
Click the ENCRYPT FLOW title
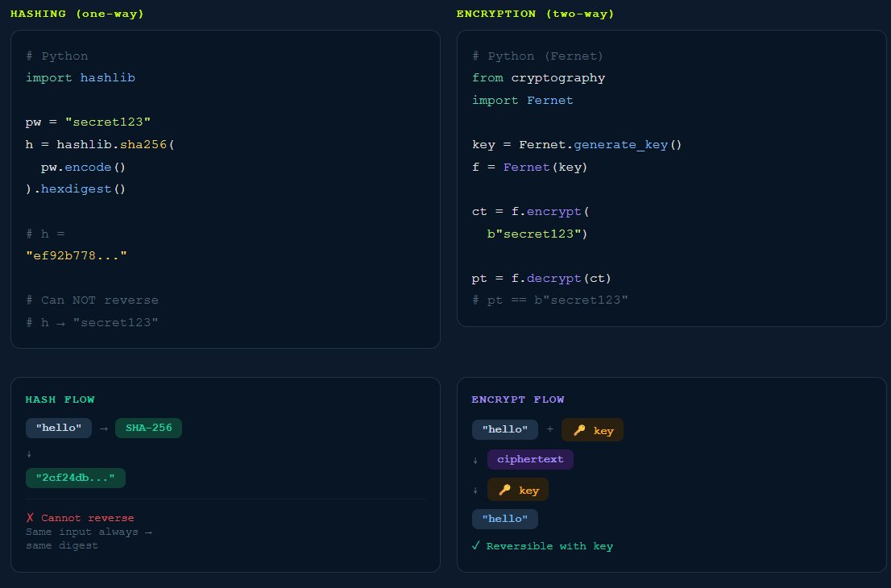point(518,400)
